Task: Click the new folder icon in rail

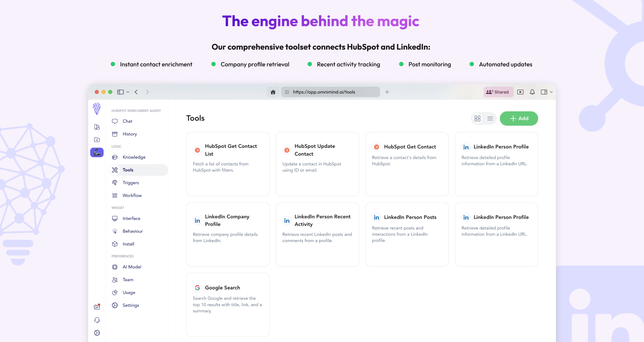Action: pos(97,140)
